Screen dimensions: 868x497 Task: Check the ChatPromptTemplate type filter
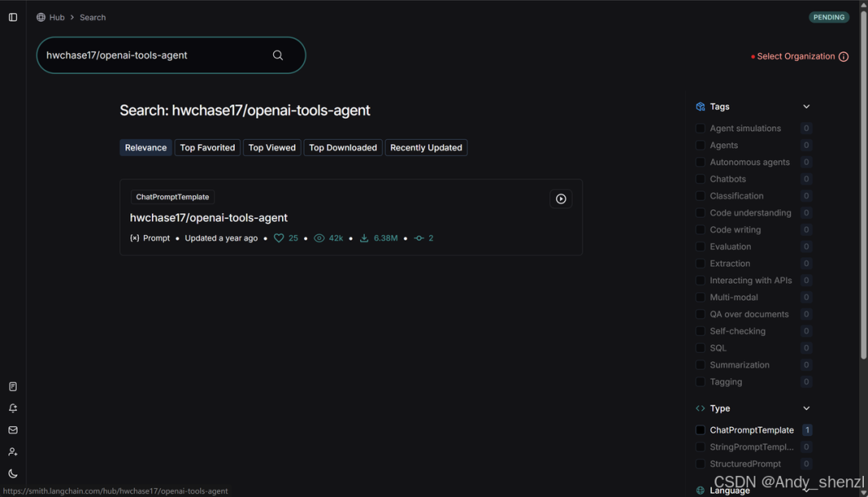(700, 430)
